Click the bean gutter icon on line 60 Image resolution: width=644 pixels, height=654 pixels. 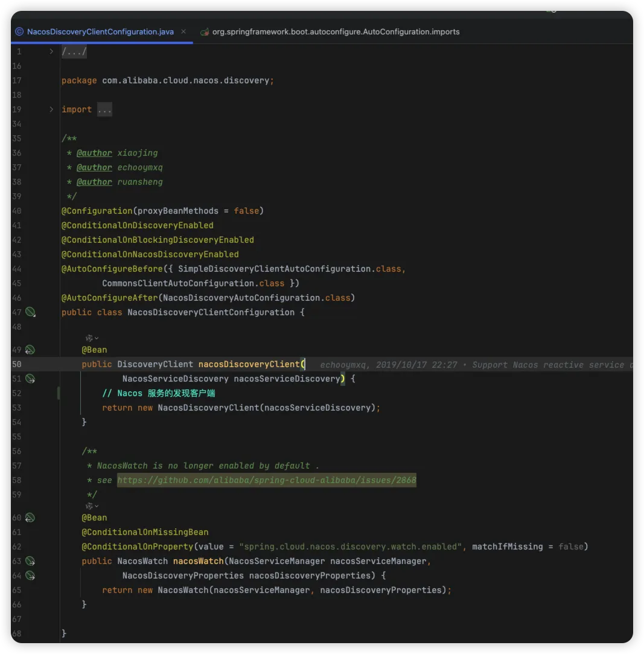[30, 518]
